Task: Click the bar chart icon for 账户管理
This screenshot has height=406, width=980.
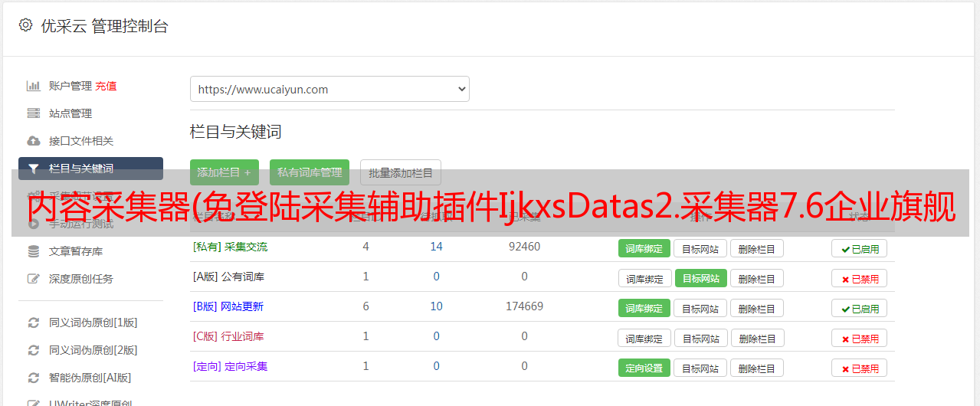Action: (x=34, y=86)
